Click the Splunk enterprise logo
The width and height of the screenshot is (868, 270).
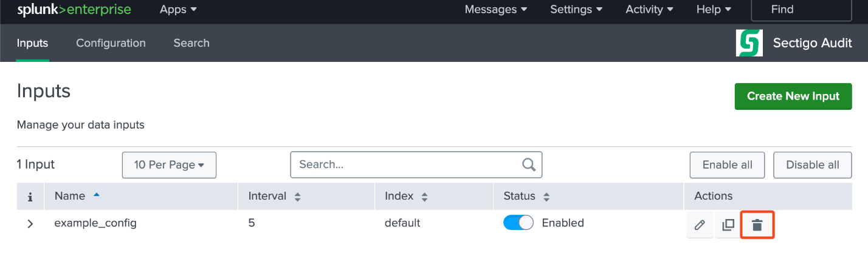(x=74, y=10)
